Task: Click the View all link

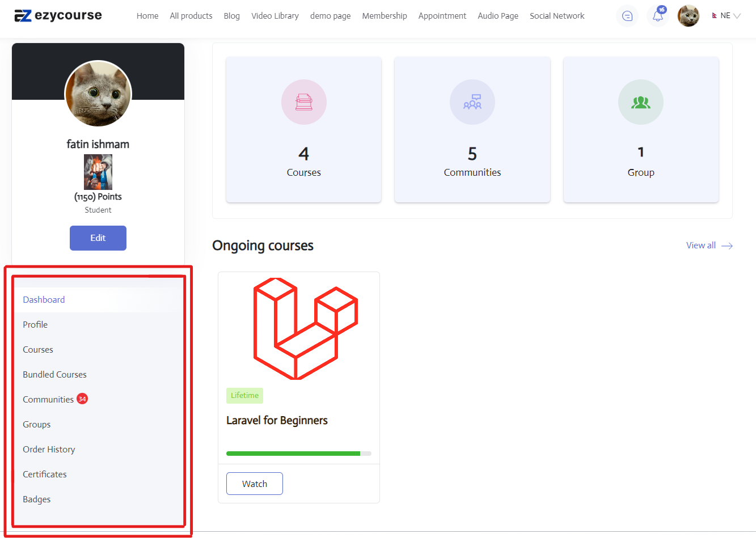Action: (701, 245)
